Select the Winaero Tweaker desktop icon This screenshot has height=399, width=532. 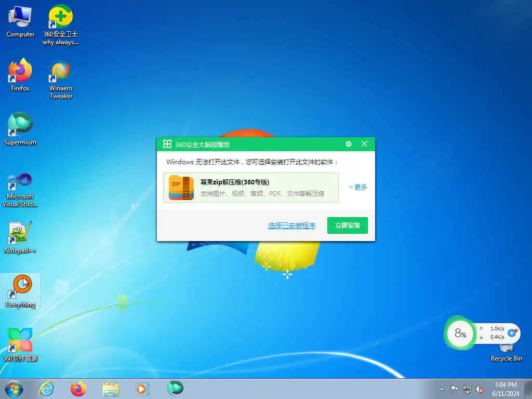(61, 79)
